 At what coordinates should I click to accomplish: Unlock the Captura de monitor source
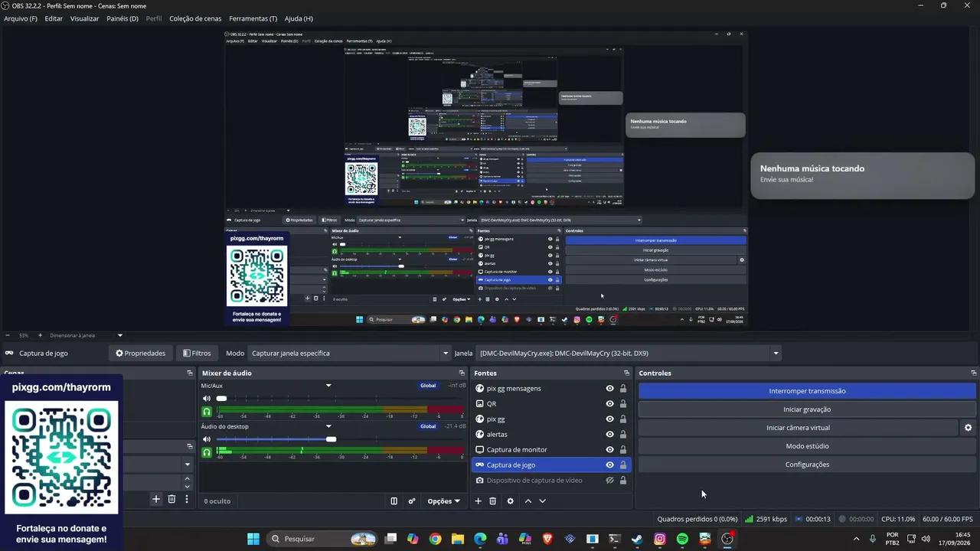click(x=623, y=450)
